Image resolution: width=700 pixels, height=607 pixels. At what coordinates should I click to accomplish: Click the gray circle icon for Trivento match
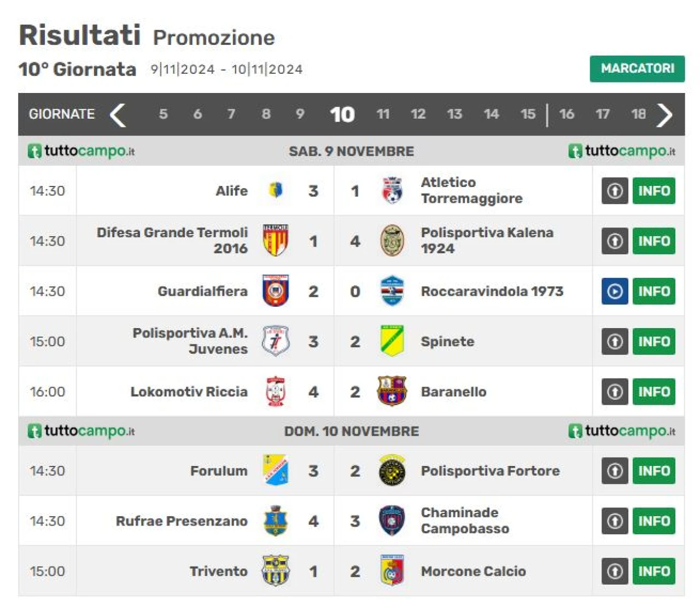pyautogui.click(x=615, y=571)
